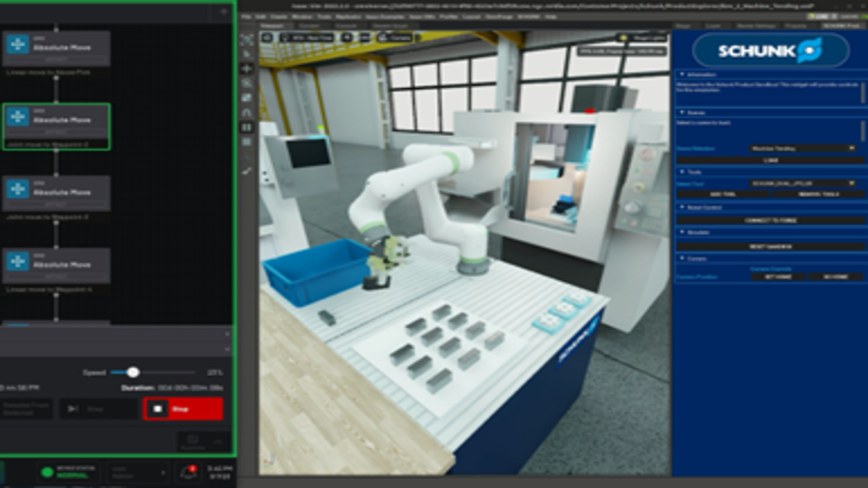
Task: Open the Scene Selection dropdown
Action: [803, 148]
